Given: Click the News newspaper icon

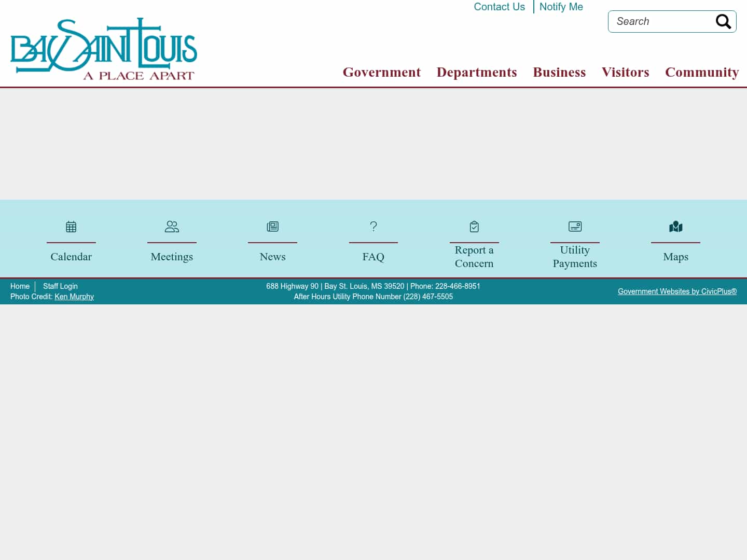Looking at the screenshot, I should coord(273,227).
